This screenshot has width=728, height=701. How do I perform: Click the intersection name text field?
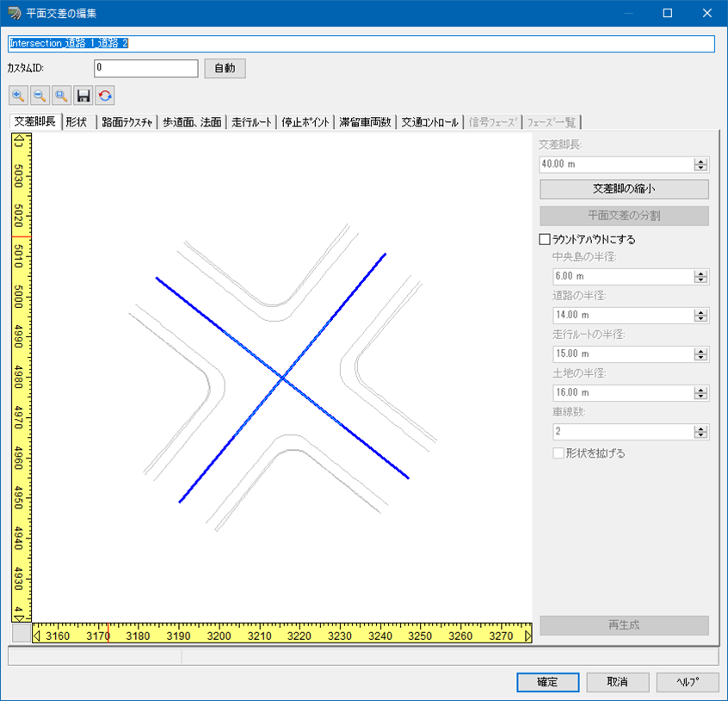point(361,43)
